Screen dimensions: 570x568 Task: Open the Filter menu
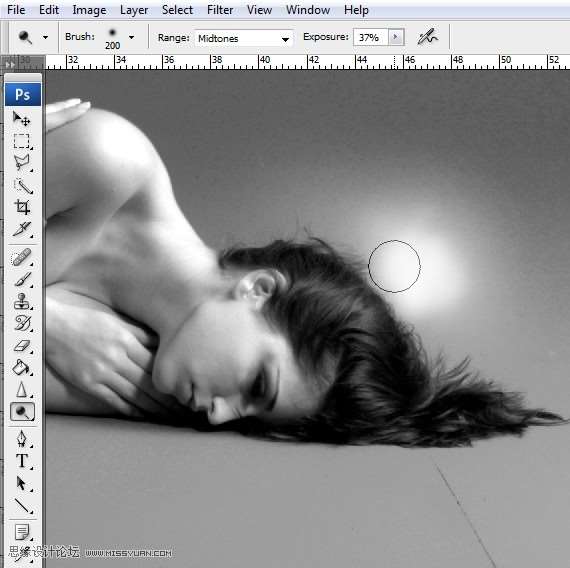pyautogui.click(x=220, y=10)
